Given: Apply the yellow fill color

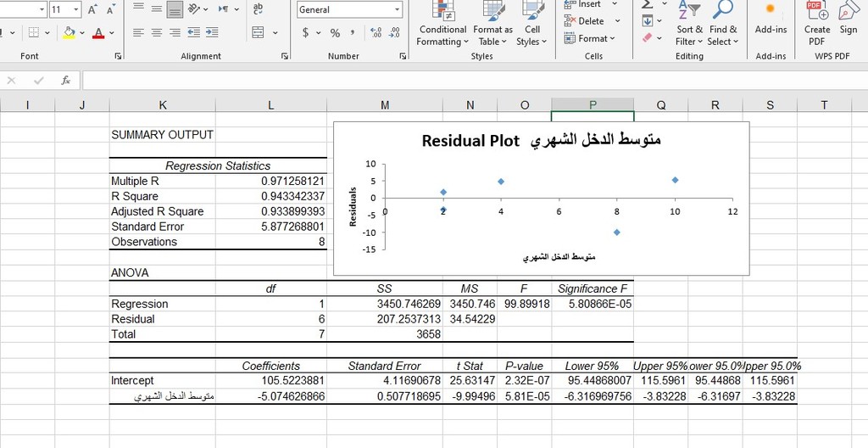Looking at the screenshot, I should (69, 33).
